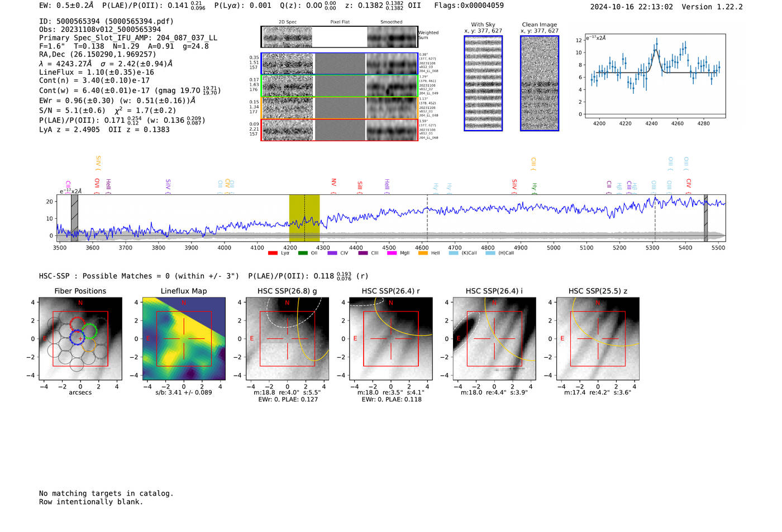
Task: Click the green dashed fiber circle
Action: tap(89, 332)
